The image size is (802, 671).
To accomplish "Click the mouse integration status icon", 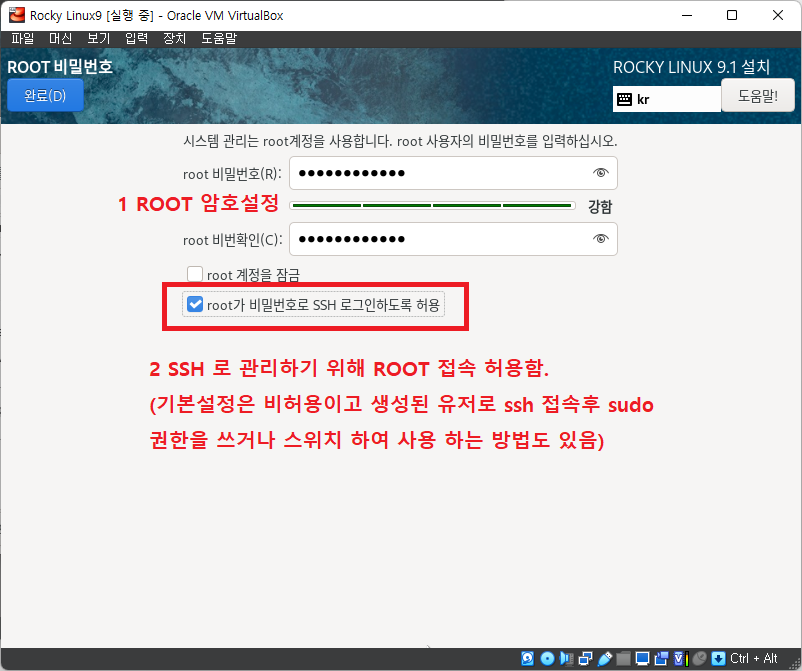I will [x=699, y=659].
